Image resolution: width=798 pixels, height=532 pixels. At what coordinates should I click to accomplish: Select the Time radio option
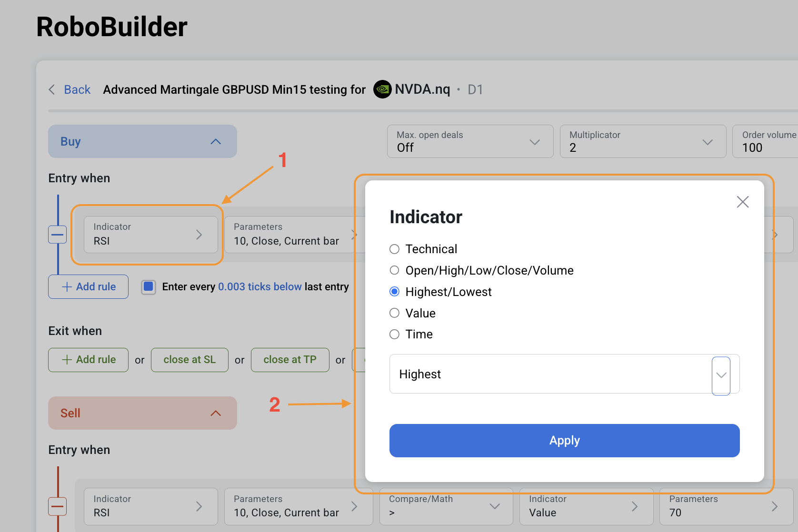pyautogui.click(x=394, y=334)
